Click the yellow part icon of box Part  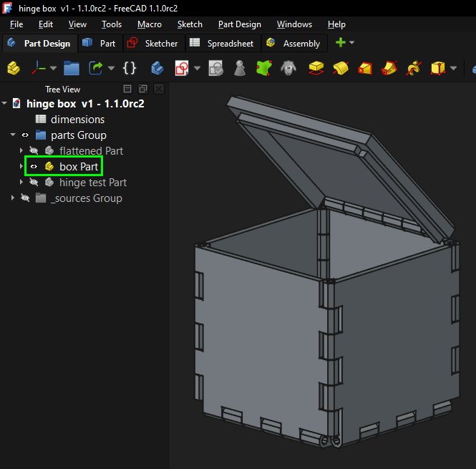tap(49, 166)
